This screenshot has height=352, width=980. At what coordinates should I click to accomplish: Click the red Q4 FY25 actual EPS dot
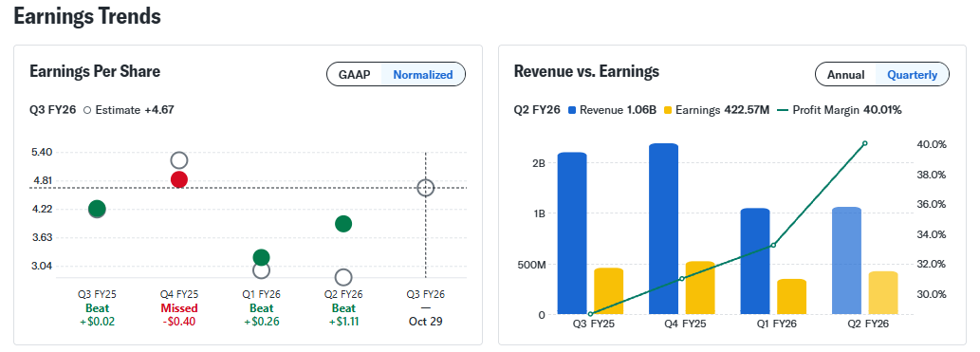[178, 179]
